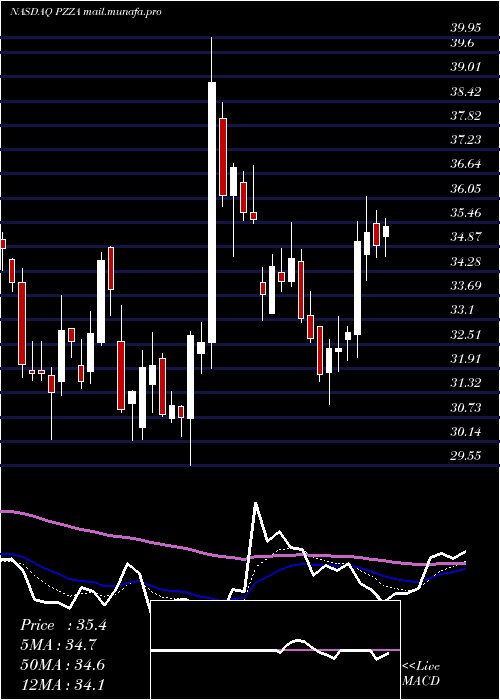
Task: Select the 30.14 price axis label
Action: [466, 432]
